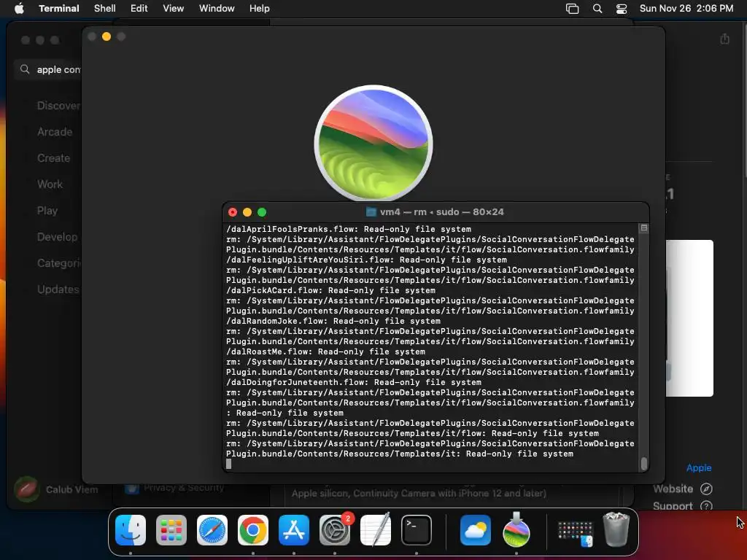
Task: Minimize the installer window with yellow button
Action: (107, 36)
